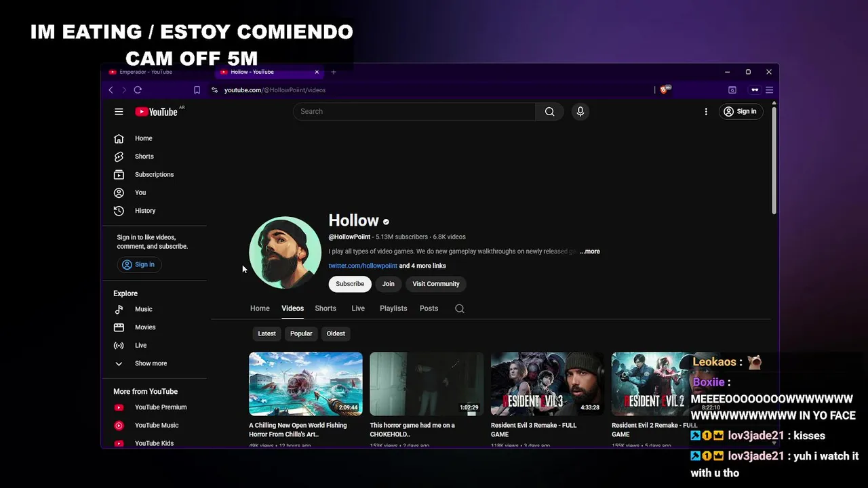Open a new browser tab
The width and height of the screenshot is (868, 488).
333,72
